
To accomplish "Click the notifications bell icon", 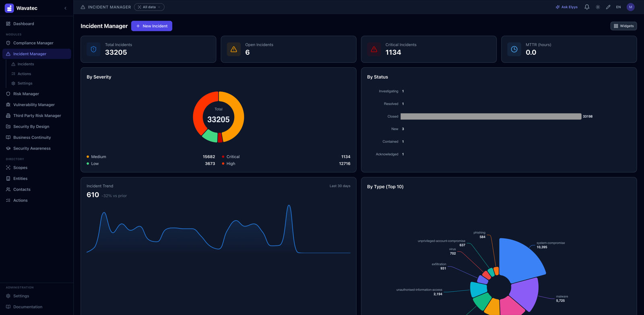I will pyautogui.click(x=587, y=7).
